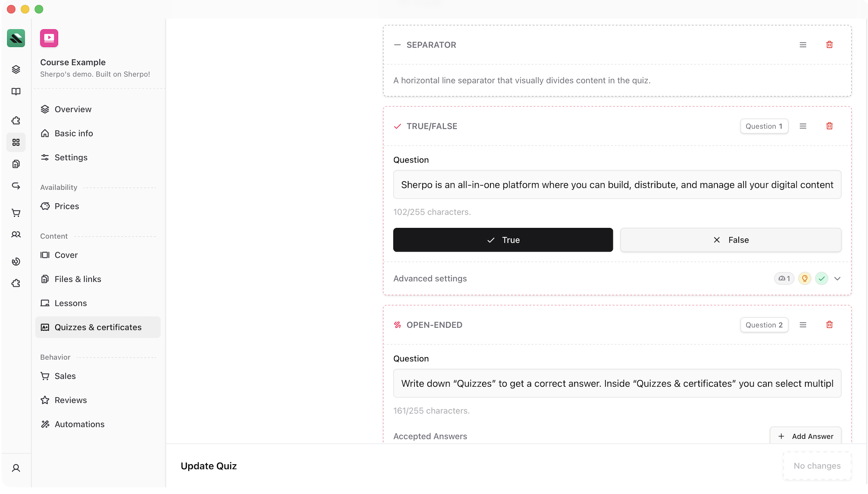Click the green checkmark badge in Advanced settings

[821, 279]
